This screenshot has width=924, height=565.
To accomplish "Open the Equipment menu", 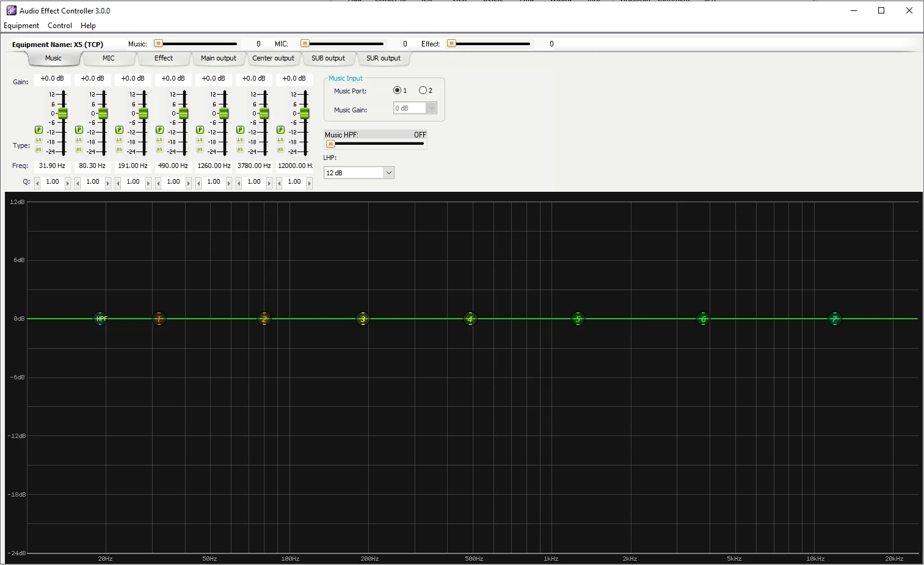I will 21,26.
